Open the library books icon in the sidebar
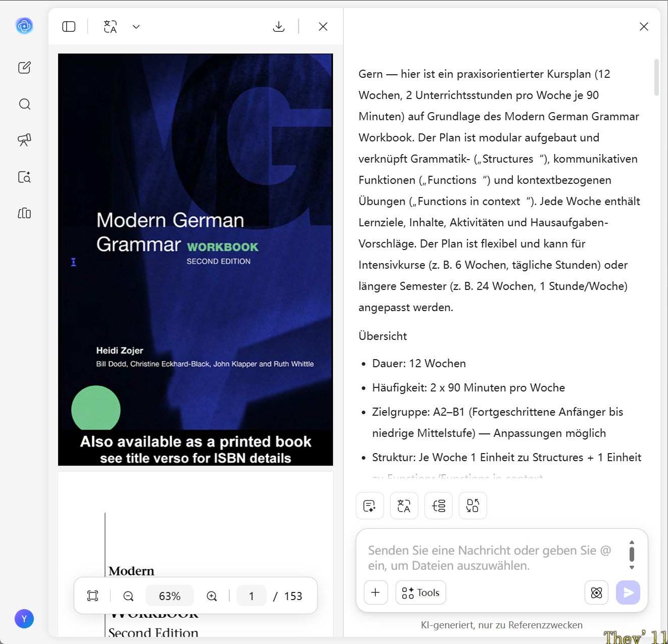This screenshot has height=644, width=668. click(x=24, y=213)
